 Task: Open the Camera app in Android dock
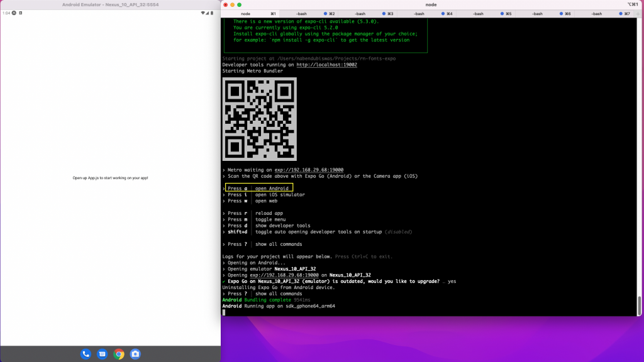135,354
